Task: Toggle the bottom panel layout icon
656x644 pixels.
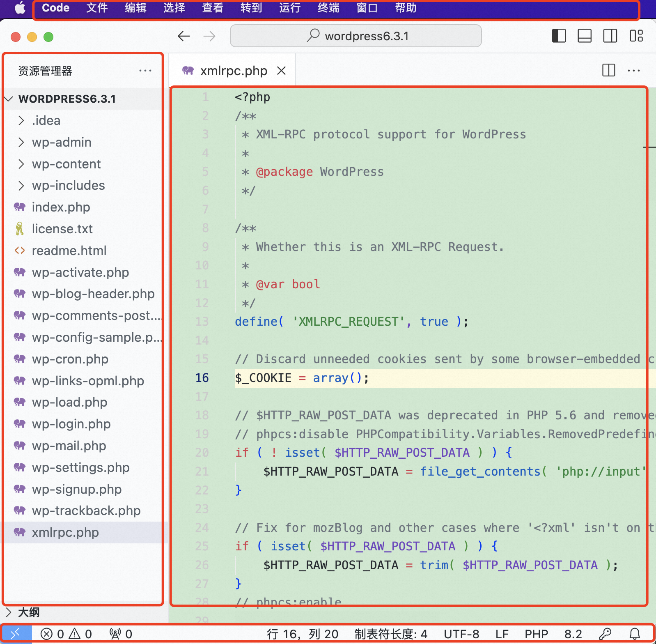Action: (585, 36)
